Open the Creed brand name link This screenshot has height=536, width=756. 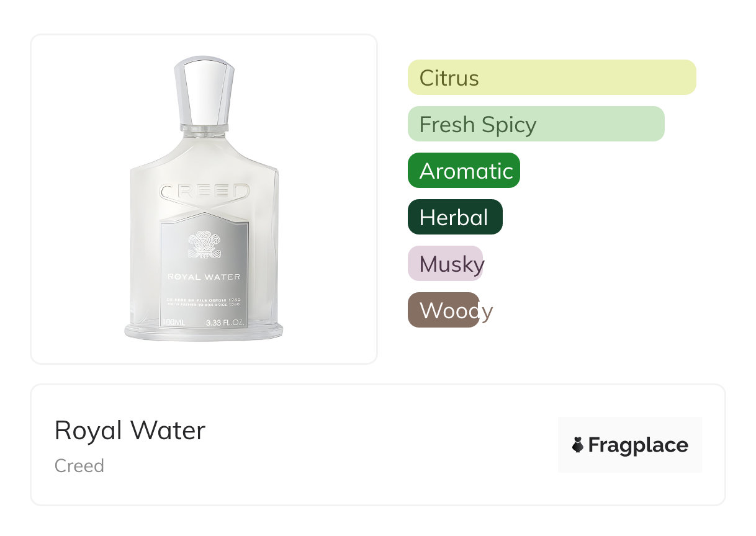click(79, 466)
